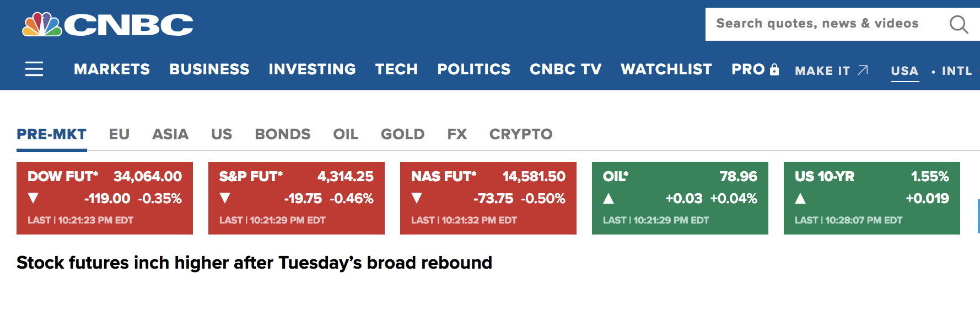Switch to INTL edition
This screenshot has height=316, width=980.
956,70
